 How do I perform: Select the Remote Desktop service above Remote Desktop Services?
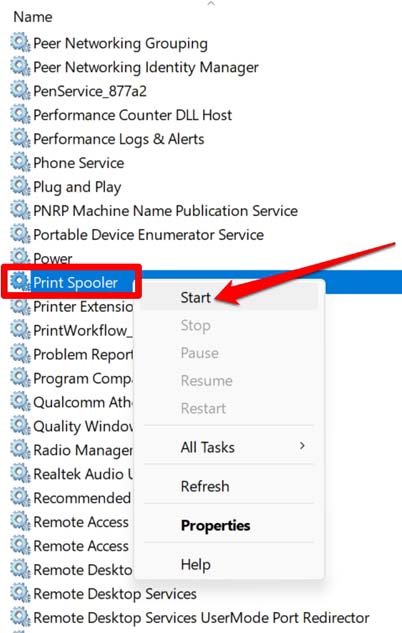pyautogui.click(x=82, y=570)
